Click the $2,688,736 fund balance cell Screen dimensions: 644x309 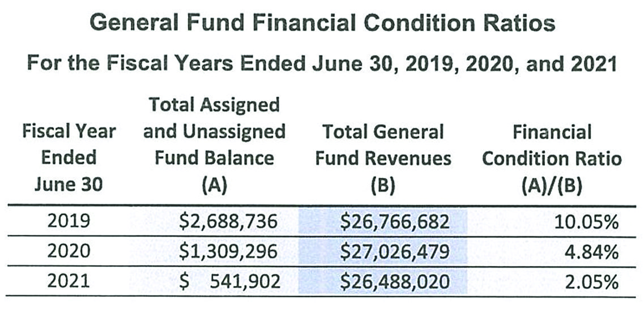point(228,221)
